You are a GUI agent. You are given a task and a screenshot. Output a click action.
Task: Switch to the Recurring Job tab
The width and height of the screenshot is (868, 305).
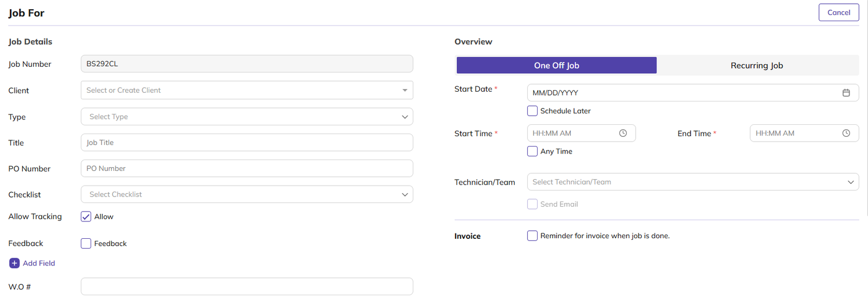756,65
